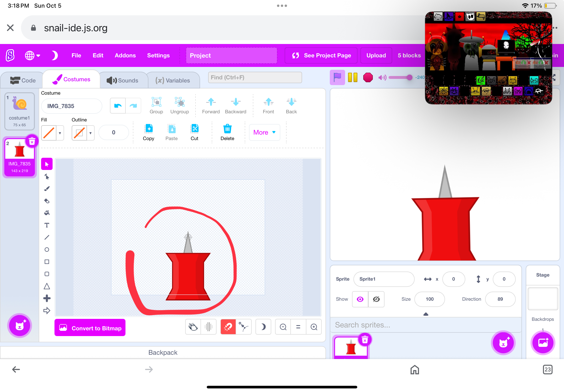The image size is (564, 392).
Task: Click the volume slider handle
Action: pyautogui.click(x=409, y=78)
